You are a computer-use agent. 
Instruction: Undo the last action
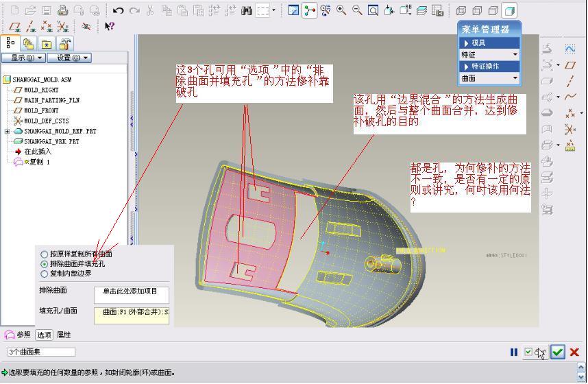[x=118, y=10]
